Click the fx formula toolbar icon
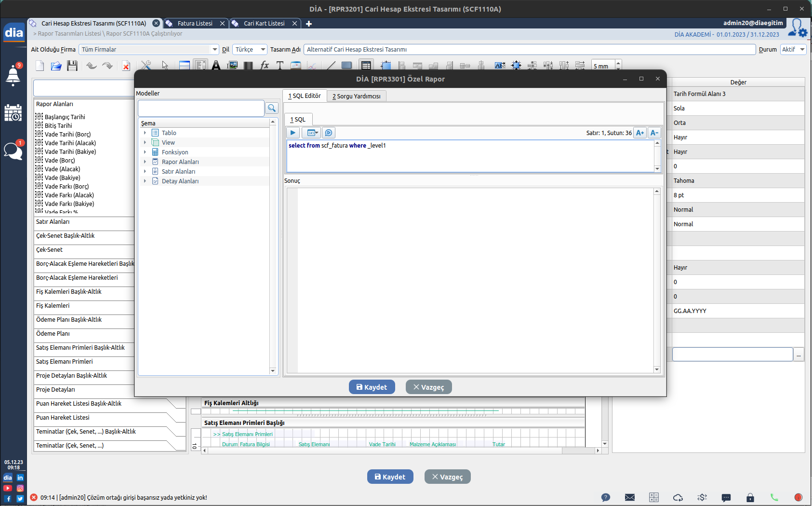Screen dimensions: 812x506 click(x=264, y=66)
